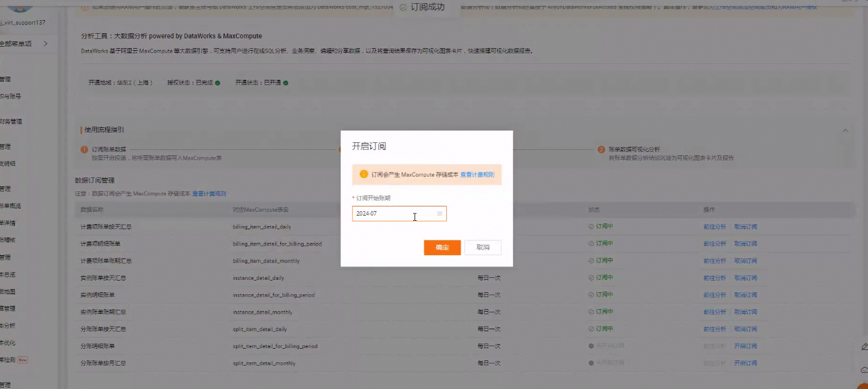Click the 订阅中 status icon for instance_detail_daily
The image size is (868, 389).
pyautogui.click(x=591, y=278)
